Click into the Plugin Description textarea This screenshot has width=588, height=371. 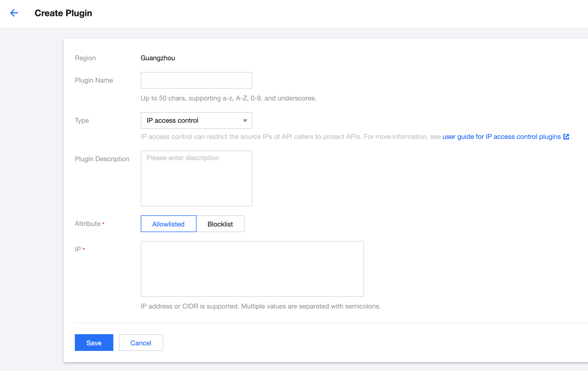[x=196, y=179]
